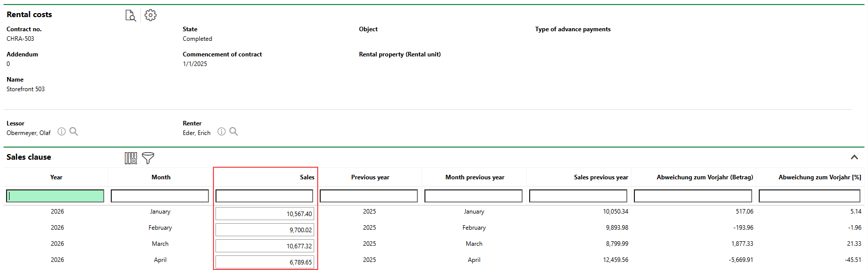
Task: Click the Previous year filter field
Action: pos(369,196)
